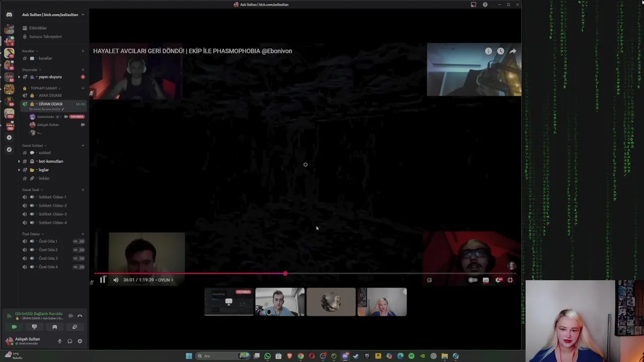644x362 pixels.
Task: Click the taskbar Ara search box
Action: 223,356
